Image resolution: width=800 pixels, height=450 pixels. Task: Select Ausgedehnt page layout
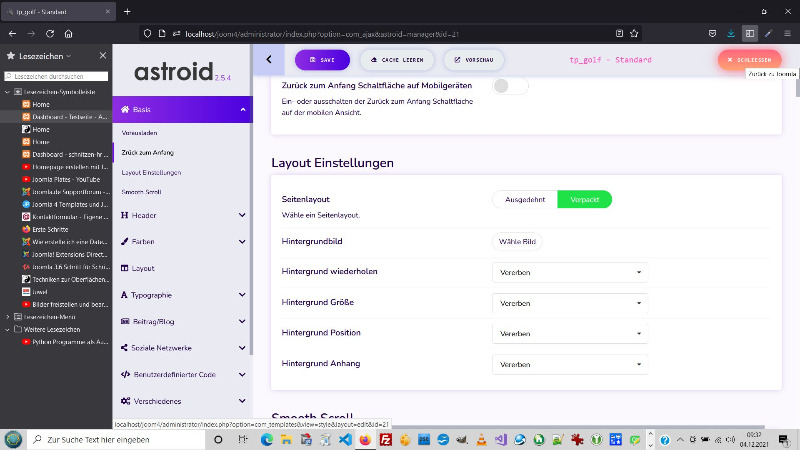(525, 199)
